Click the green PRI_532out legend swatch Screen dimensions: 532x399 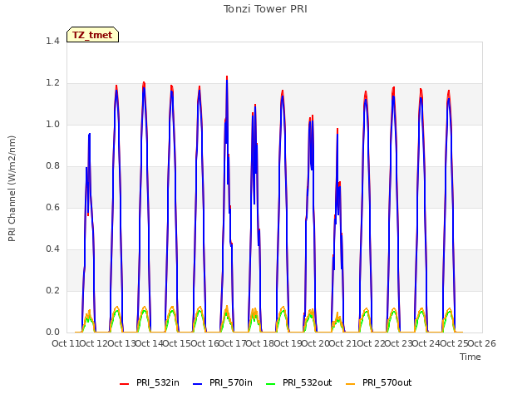[x=271, y=384]
